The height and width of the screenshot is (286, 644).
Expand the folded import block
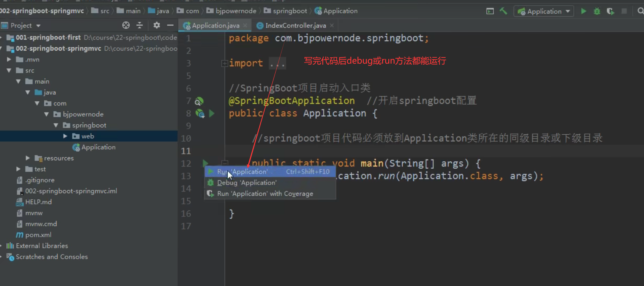(224, 63)
